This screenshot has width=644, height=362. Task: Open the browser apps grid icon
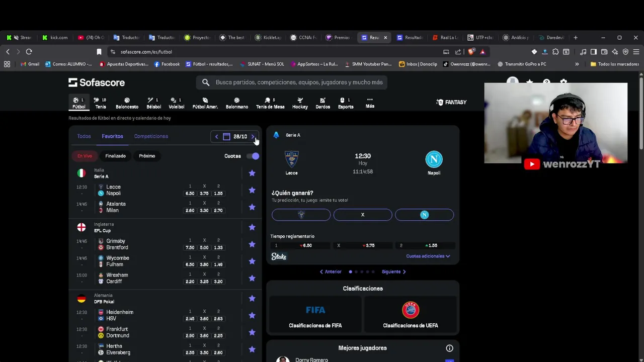point(7,64)
